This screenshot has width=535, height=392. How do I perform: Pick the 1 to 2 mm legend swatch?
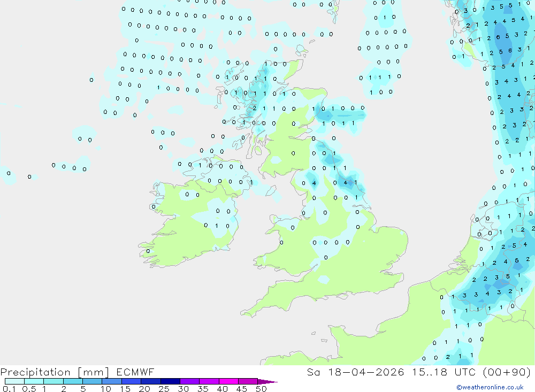53,381
